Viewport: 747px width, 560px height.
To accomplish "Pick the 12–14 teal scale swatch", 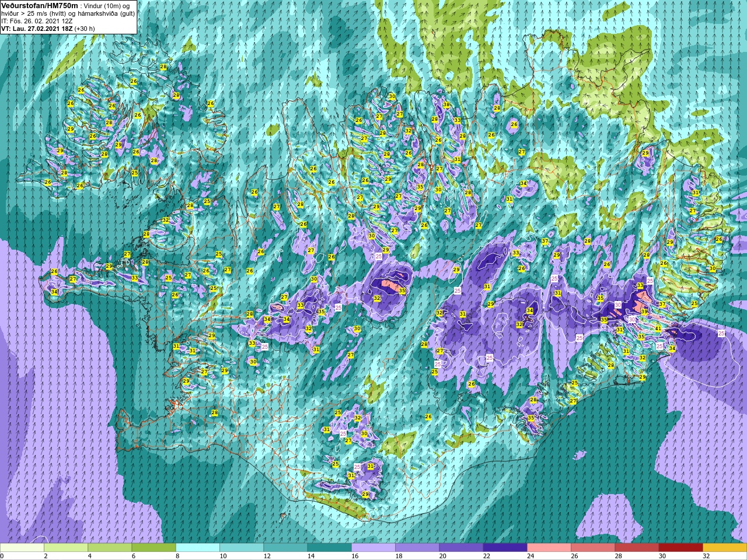I will click(285, 548).
